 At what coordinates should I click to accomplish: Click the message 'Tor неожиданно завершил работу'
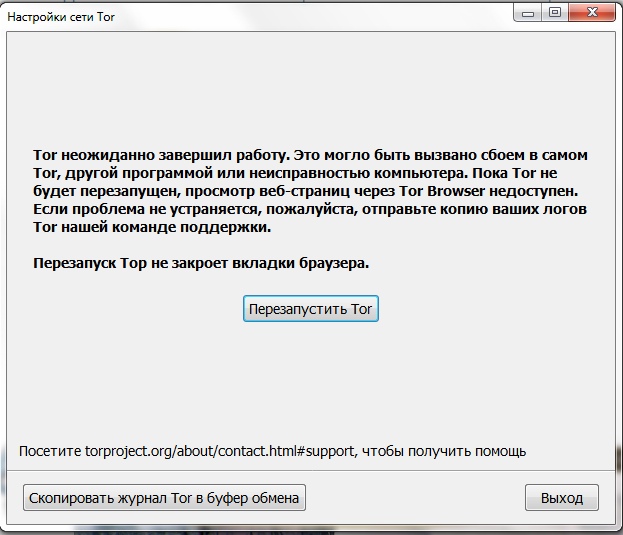click(x=161, y=155)
